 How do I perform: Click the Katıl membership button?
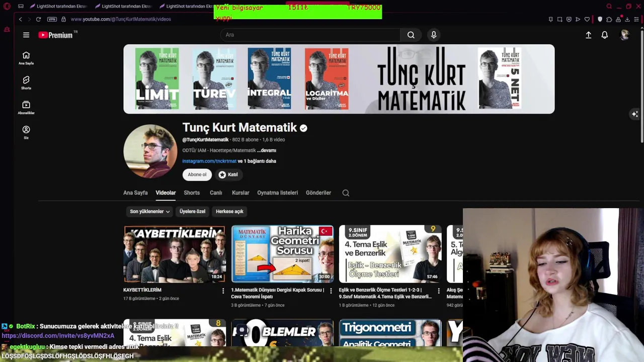(x=228, y=174)
